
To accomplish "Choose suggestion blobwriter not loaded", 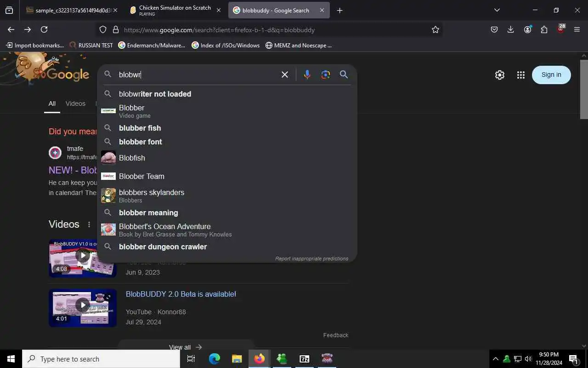I will point(227,94).
